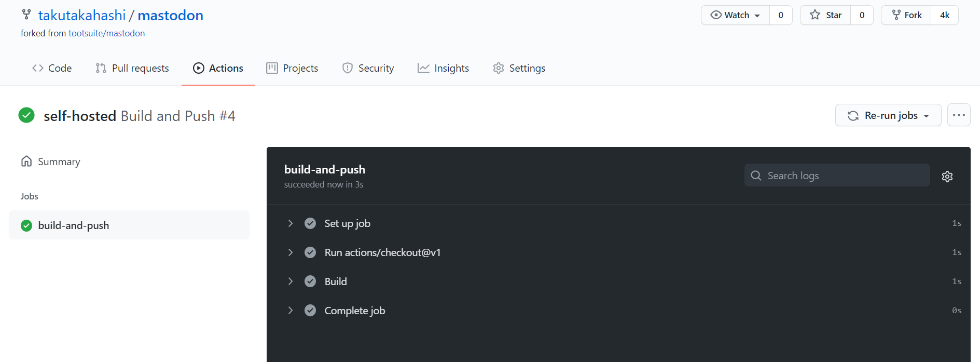Open the mastodon repository link
The height and width of the screenshot is (362, 980).
[170, 16]
